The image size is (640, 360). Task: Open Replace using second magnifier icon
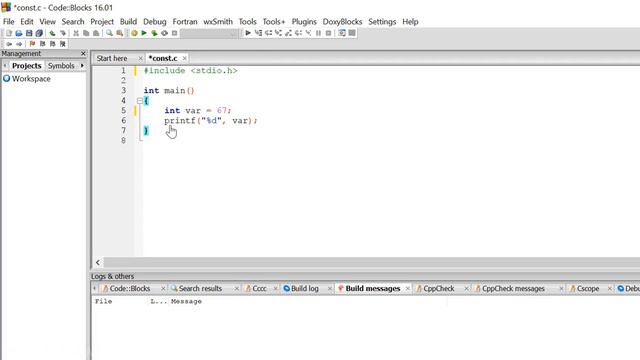[x=120, y=33]
